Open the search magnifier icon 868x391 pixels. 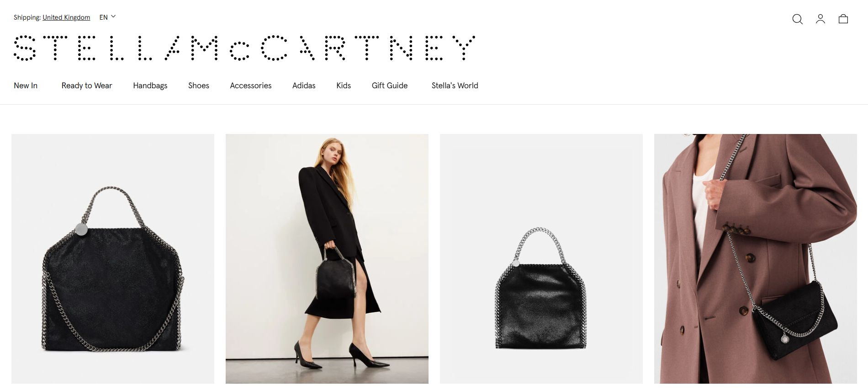click(797, 19)
